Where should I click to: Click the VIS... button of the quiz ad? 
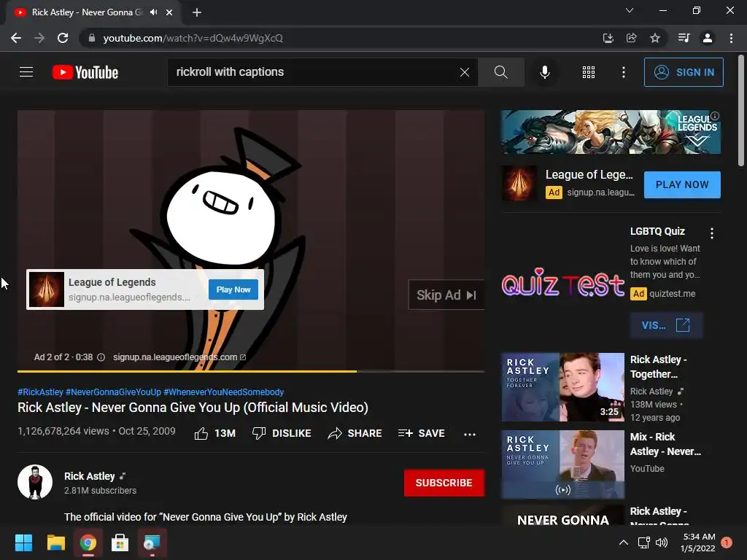point(666,325)
